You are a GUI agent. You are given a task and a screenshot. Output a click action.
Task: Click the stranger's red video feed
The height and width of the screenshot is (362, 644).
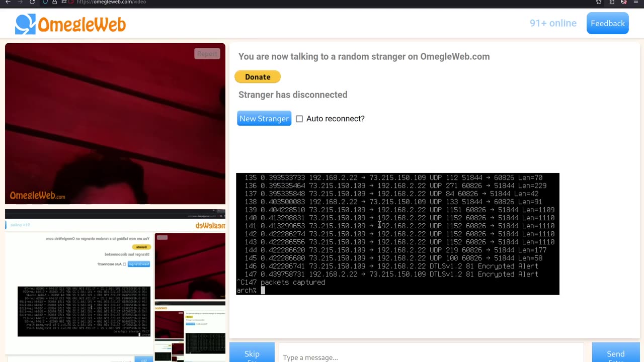[x=115, y=124]
